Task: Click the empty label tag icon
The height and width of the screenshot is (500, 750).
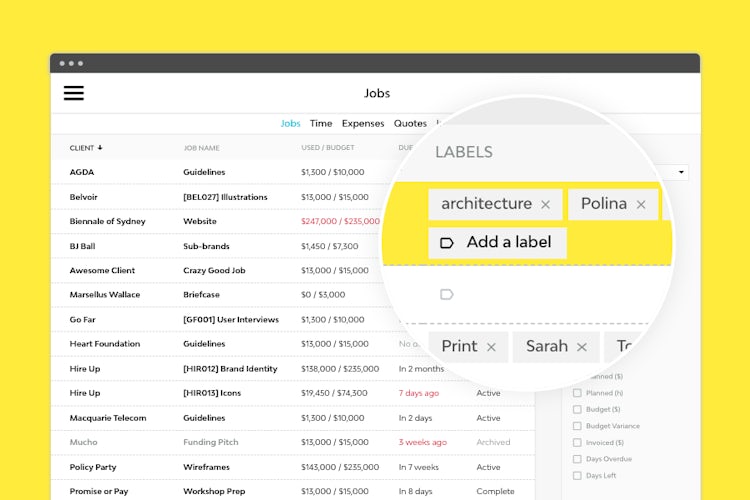Action: pos(447,294)
